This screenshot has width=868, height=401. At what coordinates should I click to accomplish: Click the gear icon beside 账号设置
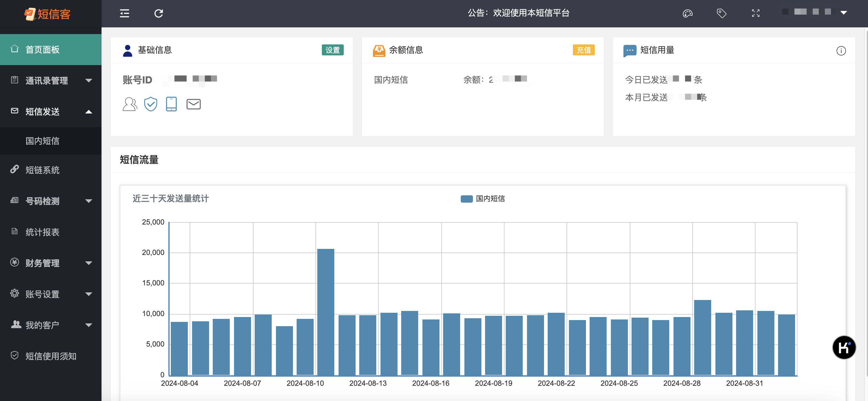(x=15, y=293)
